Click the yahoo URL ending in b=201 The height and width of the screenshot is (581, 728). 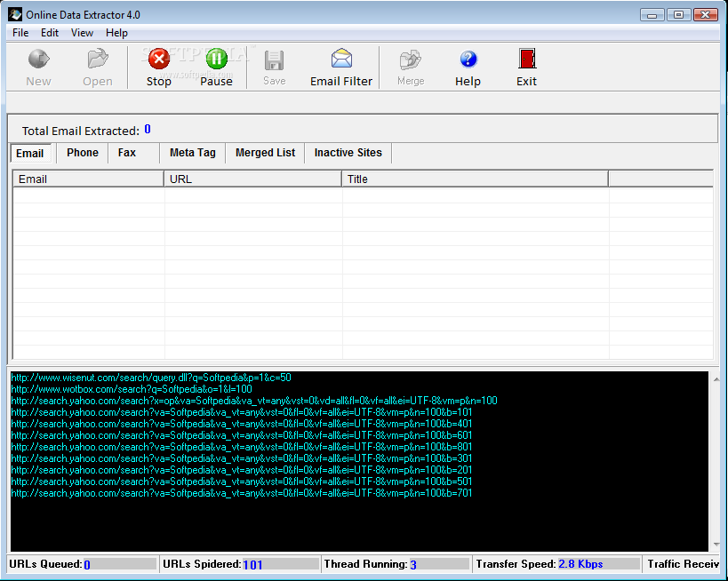(242, 470)
